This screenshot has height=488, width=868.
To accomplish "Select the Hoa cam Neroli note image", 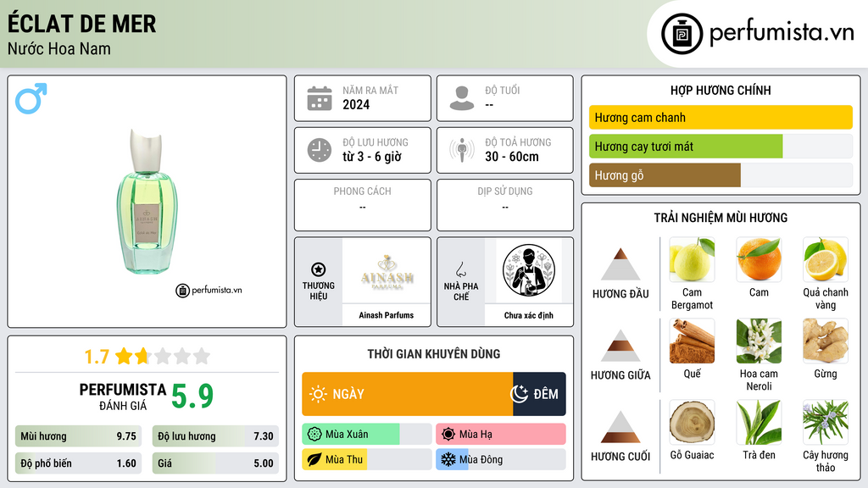I will 759,341.
